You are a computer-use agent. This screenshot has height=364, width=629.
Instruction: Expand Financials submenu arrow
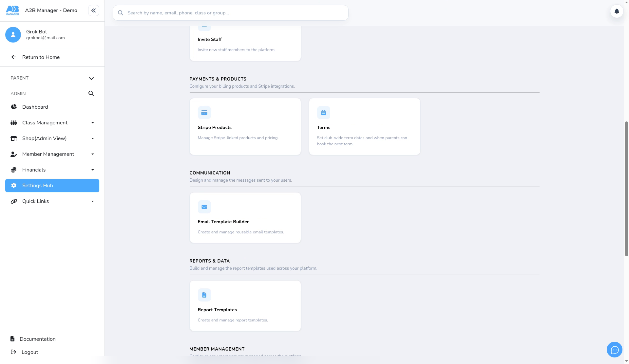93,170
